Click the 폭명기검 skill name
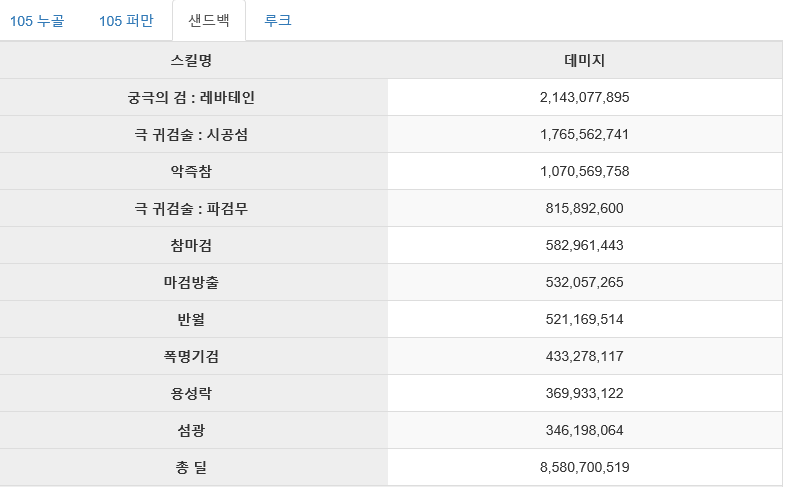The width and height of the screenshot is (785, 487). 191,356
